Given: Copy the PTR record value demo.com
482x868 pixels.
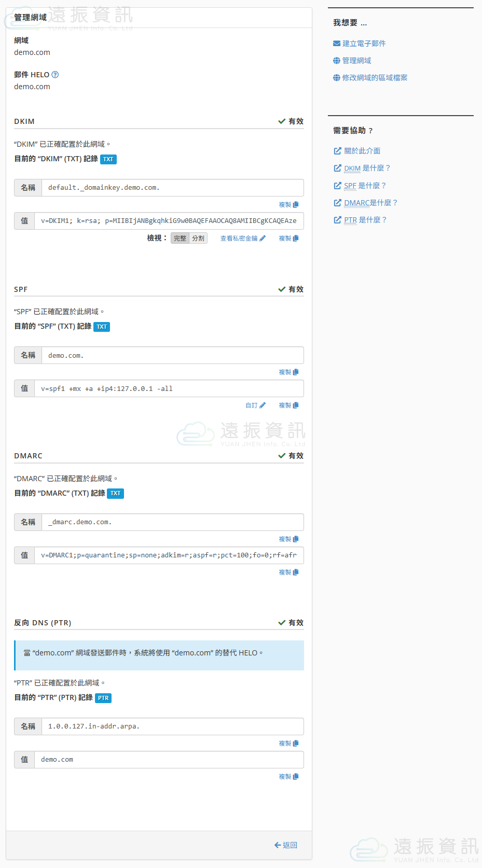Looking at the screenshot, I should 288,777.
